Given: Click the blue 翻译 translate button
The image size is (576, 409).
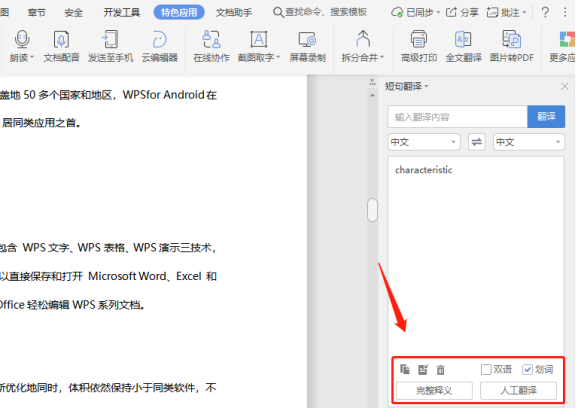Looking at the screenshot, I should coord(546,117).
